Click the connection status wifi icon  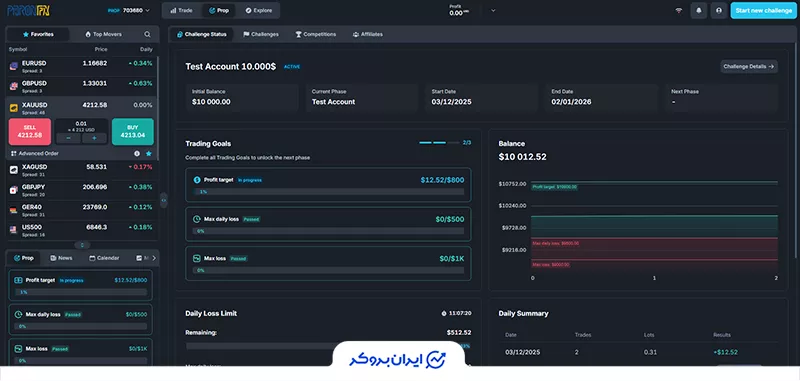[x=679, y=10]
